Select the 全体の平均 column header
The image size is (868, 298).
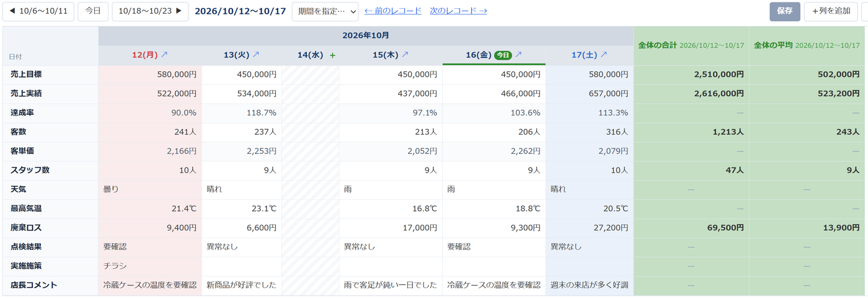tap(807, 45)
